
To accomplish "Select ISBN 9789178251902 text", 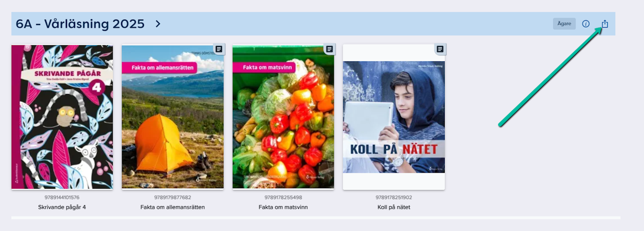I will [394, 197].
